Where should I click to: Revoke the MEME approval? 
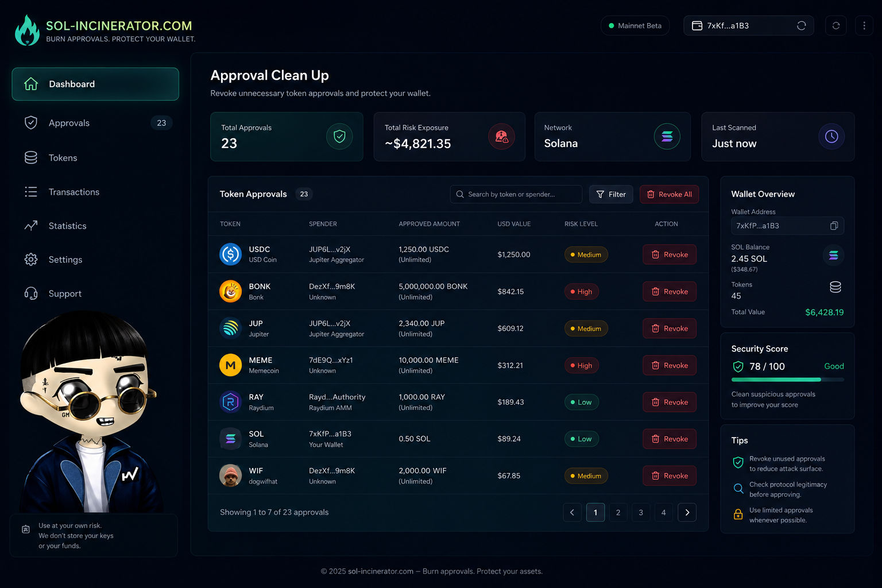[670, 365]
